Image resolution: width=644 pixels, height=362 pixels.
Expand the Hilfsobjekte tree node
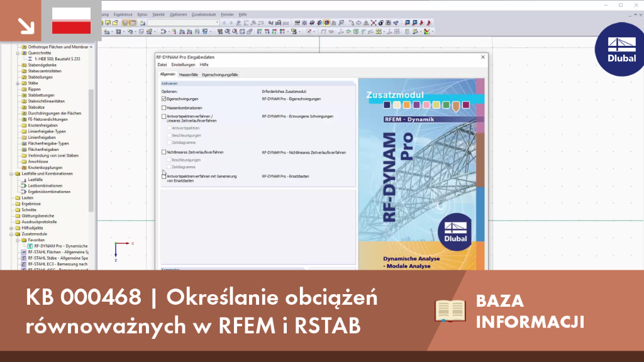click(x=11, y=228)
